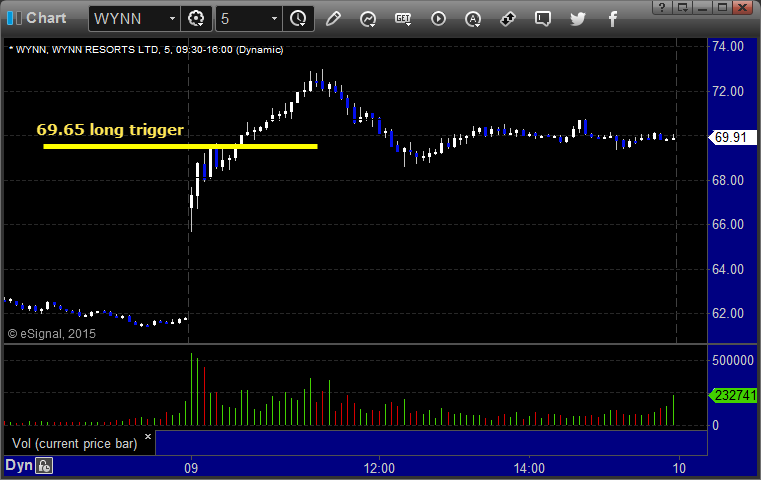761x480 pixels.
Task: Close the Vol (current price bar) study
Action: click(148, 436)
